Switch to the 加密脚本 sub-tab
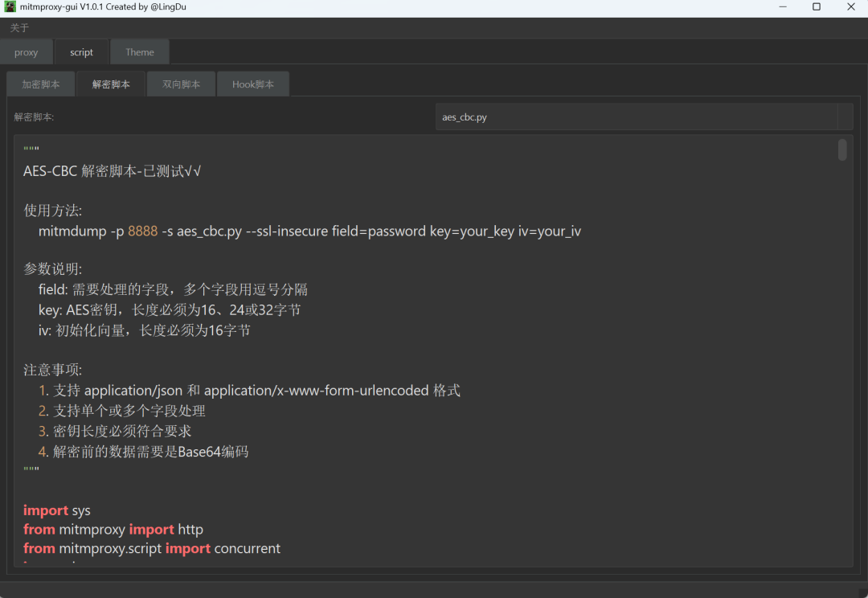868x598 pixels. (41, 84)
